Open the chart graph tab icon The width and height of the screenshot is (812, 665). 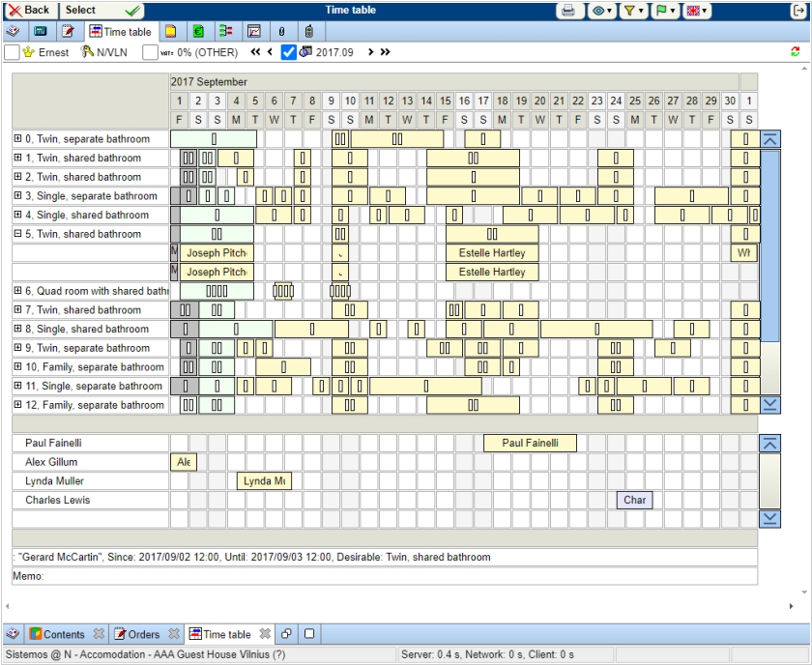(x=253, y=32)
